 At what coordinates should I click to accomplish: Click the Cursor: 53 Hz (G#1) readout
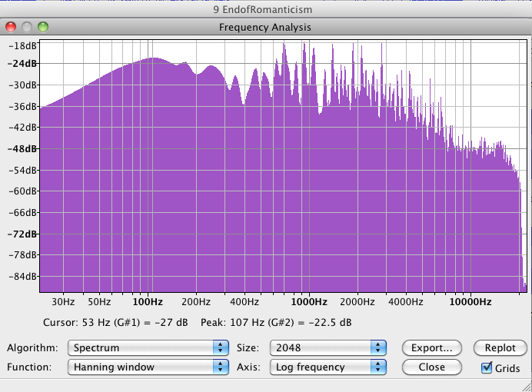click(115, 322)
